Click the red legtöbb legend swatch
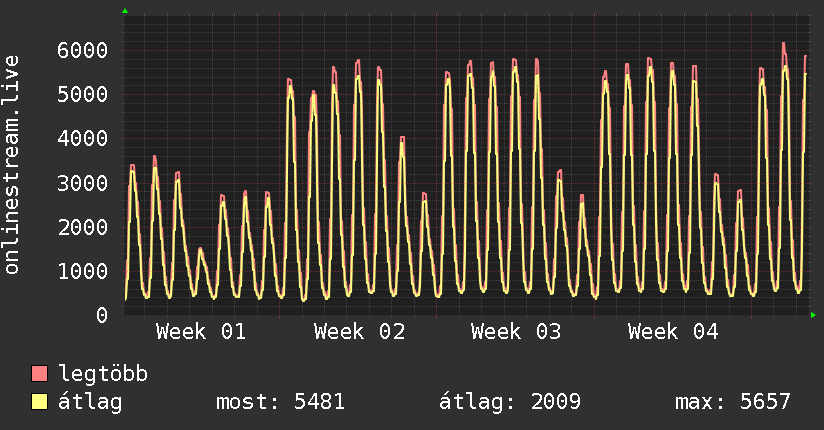The height and width of the screenshot is (430, 824). click(x=40, y=375)
